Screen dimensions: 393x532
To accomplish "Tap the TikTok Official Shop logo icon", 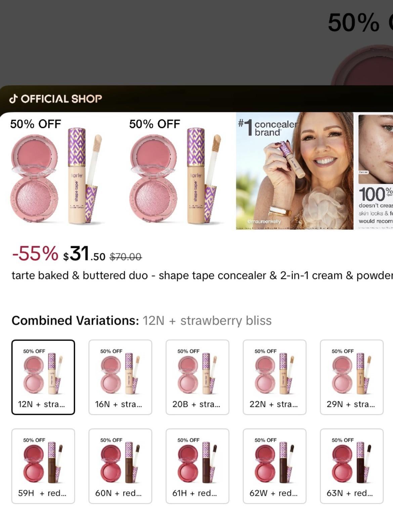I will [13, 99].
